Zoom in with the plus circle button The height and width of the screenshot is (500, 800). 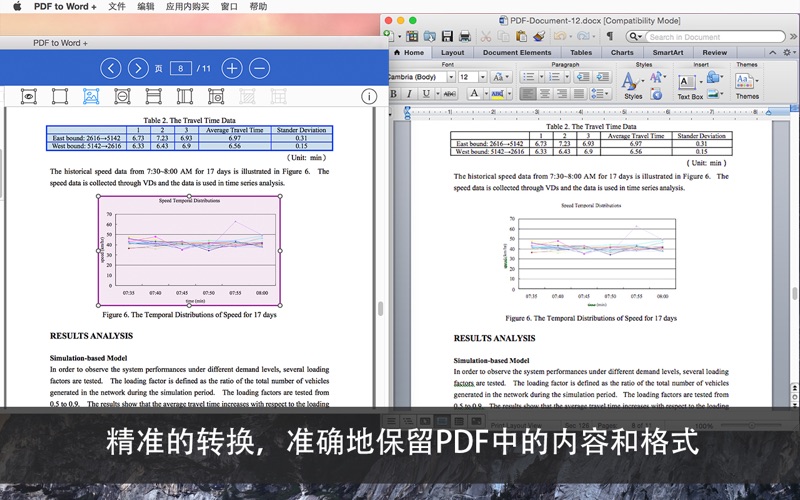(232, 68)
